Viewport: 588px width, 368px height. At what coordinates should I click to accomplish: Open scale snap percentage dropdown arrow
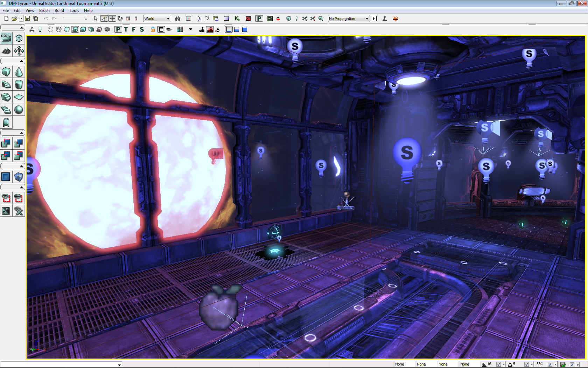tap(555, 364)
